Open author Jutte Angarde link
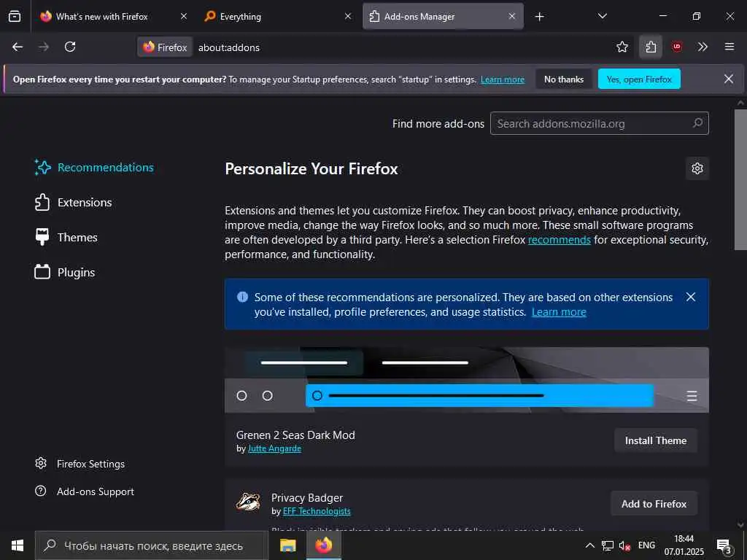 (274, 448)
